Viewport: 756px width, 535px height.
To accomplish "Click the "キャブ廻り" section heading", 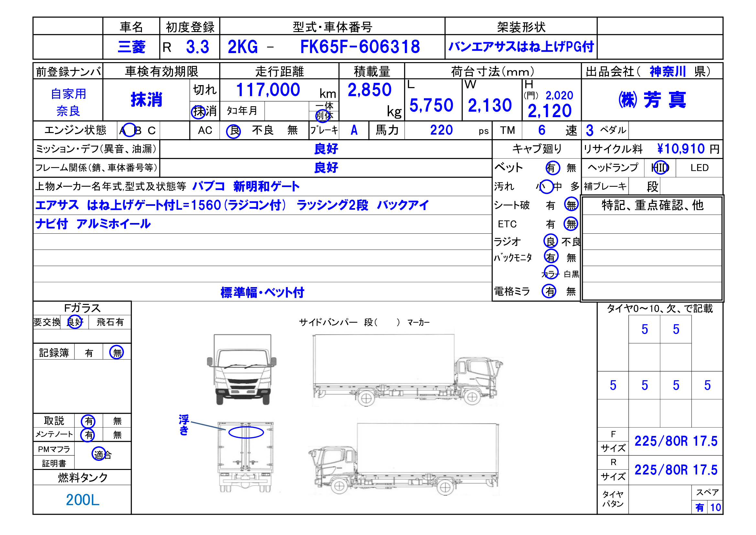I will 537,149.
